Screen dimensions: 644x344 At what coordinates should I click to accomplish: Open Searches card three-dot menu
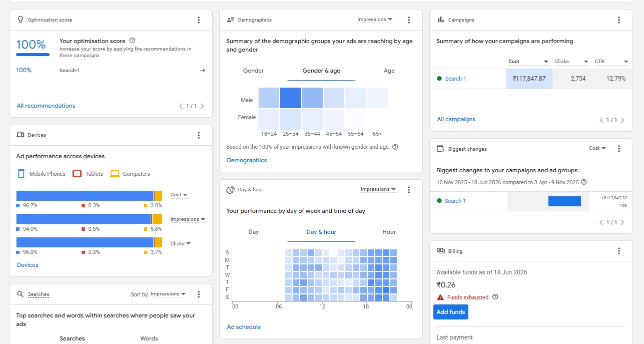(x=199, y=294)
